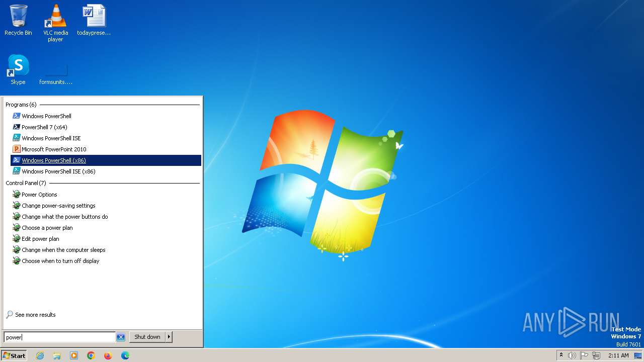Click the Edit power plan icon

coord(17,239)
